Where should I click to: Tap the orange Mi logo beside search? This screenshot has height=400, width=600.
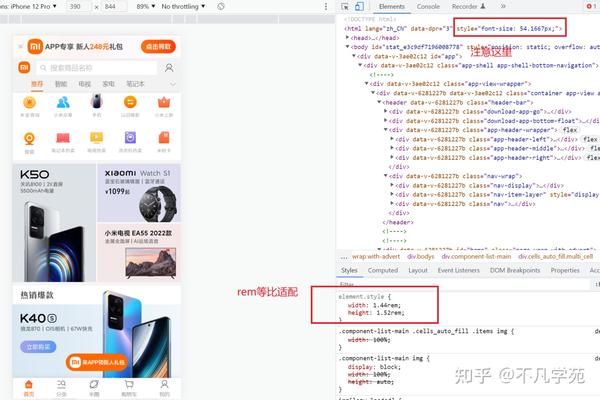pyautogui.click(x=24, y=68)
